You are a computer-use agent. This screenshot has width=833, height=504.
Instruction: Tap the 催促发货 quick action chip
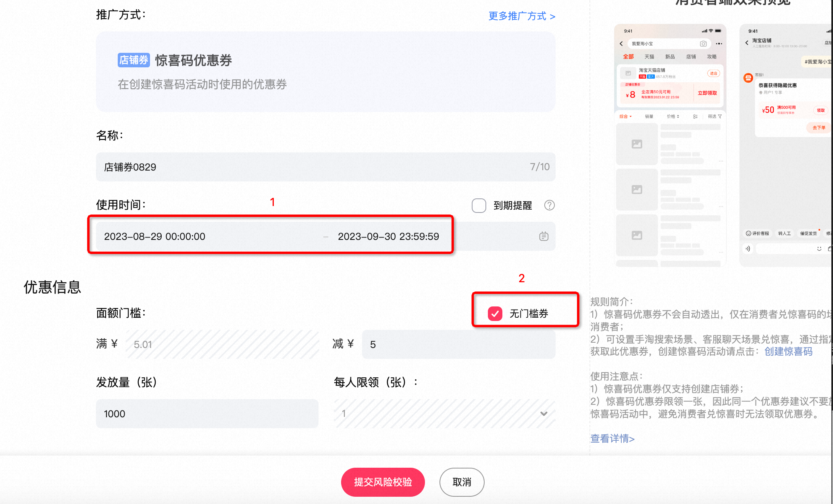[x=808, y=233]
